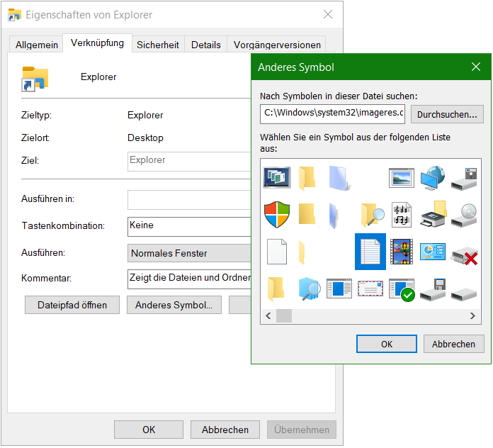493x448 pixels.
Task: Pick the CD drive icon
Action: pos(464,215)
